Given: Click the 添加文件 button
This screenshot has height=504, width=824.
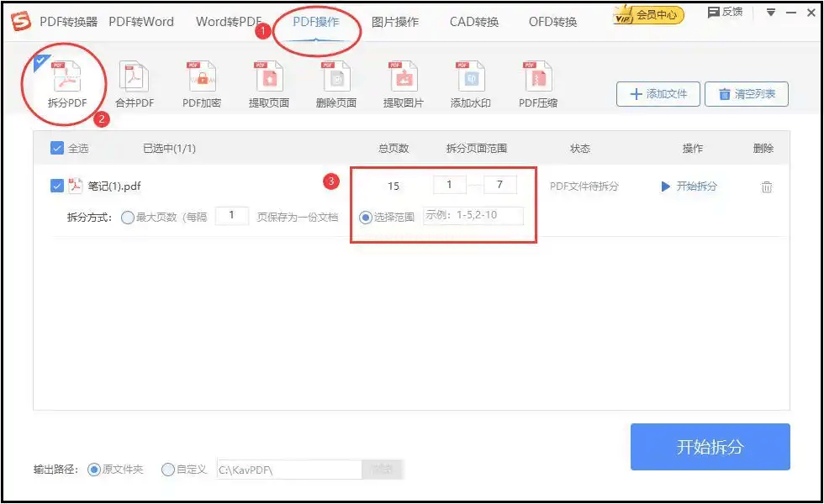Looking at the screenshot, I should click(658, 94).
